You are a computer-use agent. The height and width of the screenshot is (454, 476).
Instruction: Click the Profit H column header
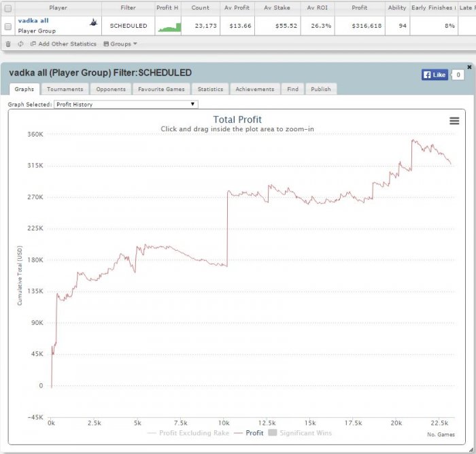click(x=167, y=8)
